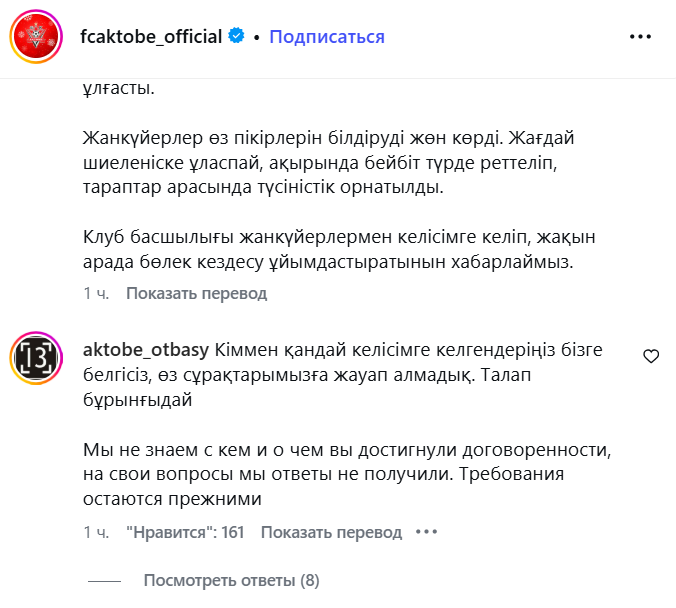Show translation of the post caption
Image resolution: width=676 pixels, height=608 pixels.
(x=197, y=294)
